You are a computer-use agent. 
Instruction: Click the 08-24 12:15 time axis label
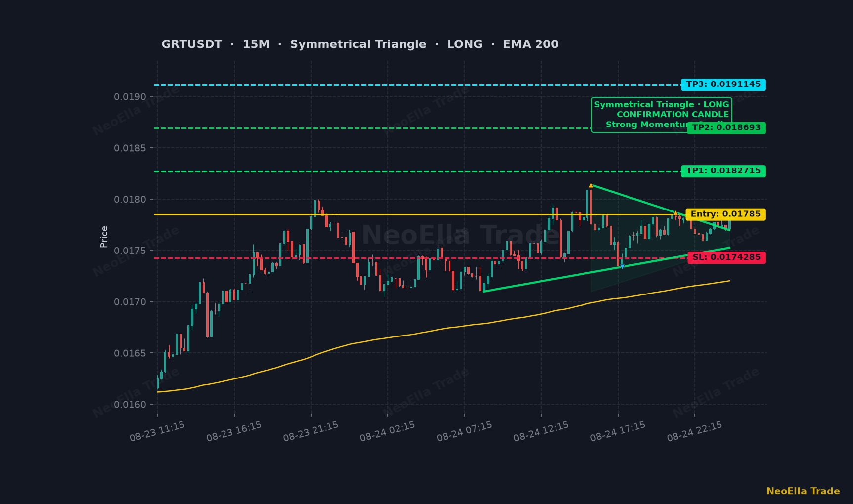541,431
